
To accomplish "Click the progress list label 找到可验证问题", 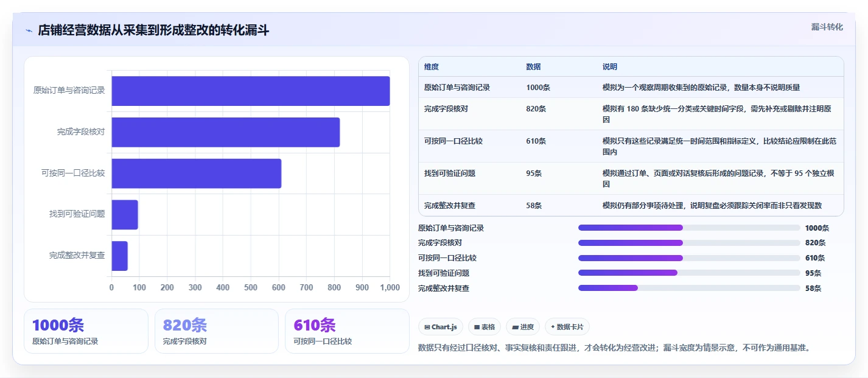I will 444,273.
